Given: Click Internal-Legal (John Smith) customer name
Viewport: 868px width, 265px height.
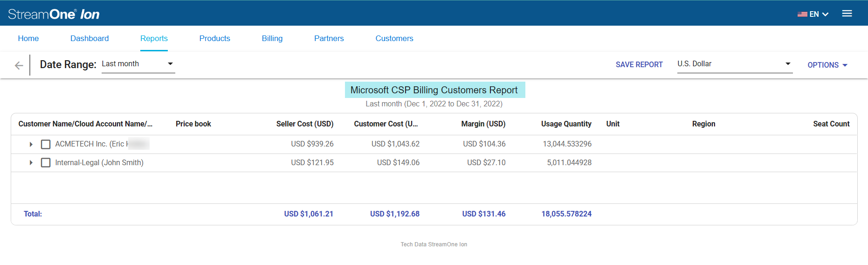Looking at the screenshot, I should coord(99,163).
